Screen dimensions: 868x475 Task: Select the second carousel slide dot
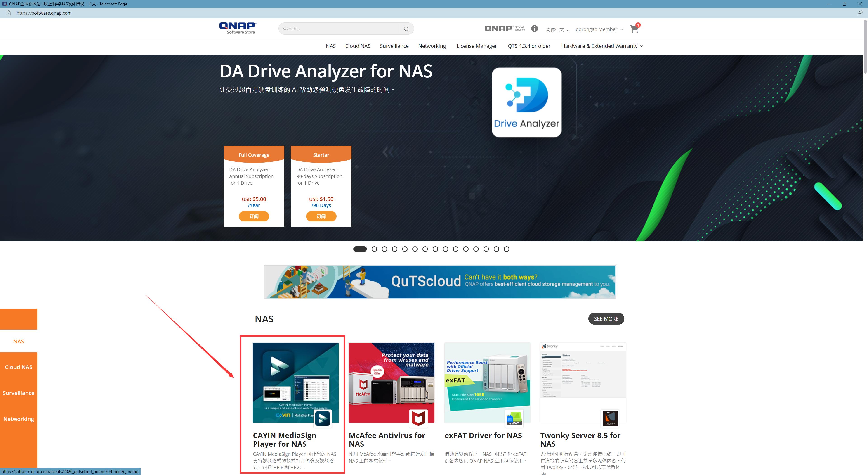point(374,249)
